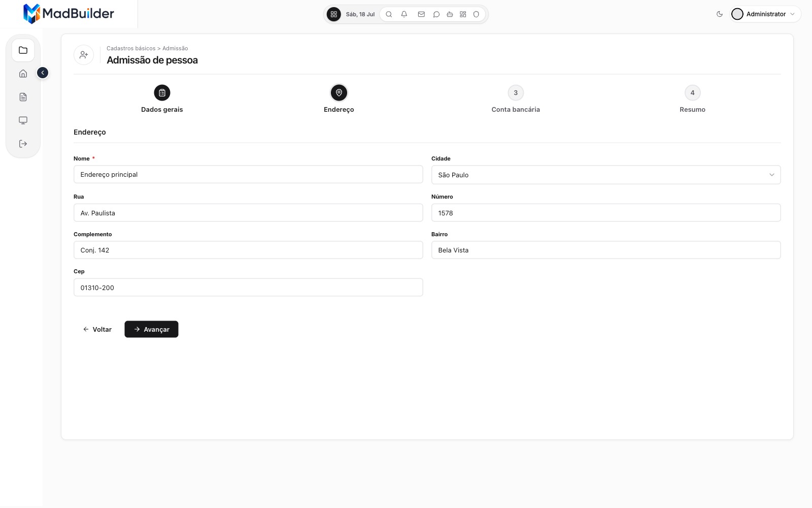This screenshot has height=508, width=812.
Task: Click the Bairro field with Bela Vista
Action: point(606,250)
